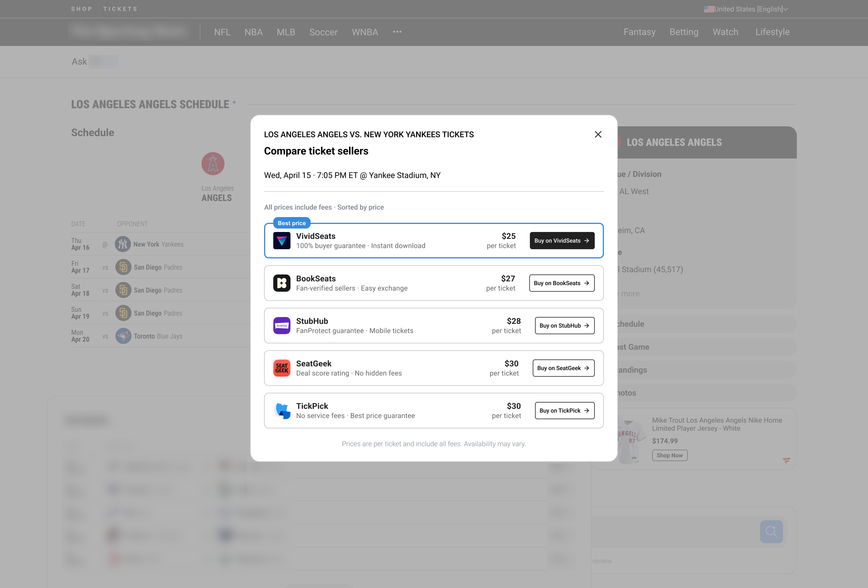This screenshot has width=868, height=588.
Task: Click the Ask label on the page
Action: tap(79, 62)
